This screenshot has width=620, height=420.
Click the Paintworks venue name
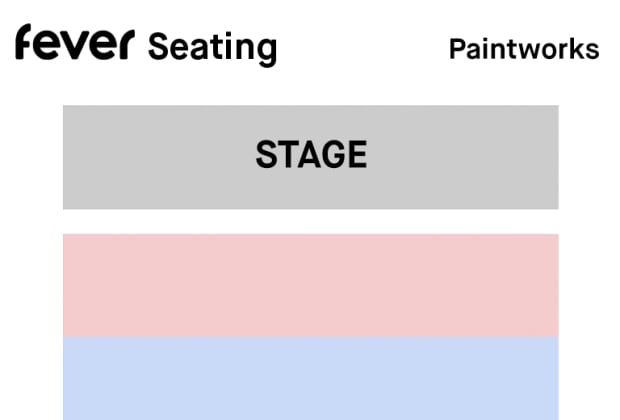coord(524,50)
